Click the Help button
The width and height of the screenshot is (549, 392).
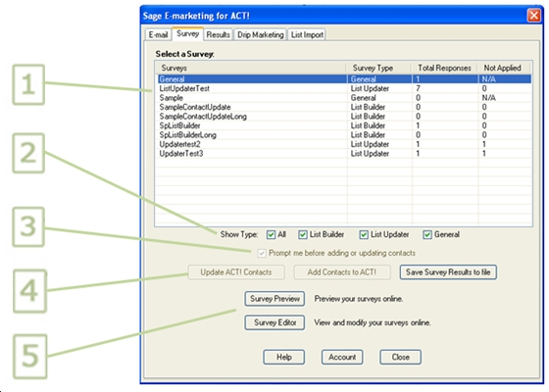284,357
